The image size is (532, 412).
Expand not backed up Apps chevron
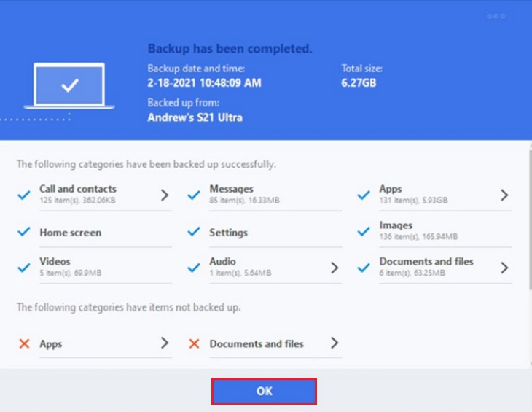click(165, 343)
